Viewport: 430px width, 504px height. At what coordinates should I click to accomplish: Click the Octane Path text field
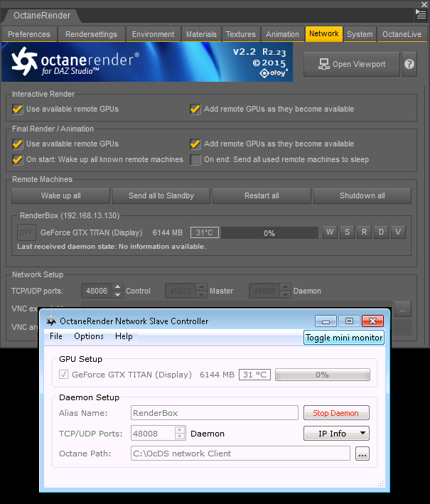[x=240, y=454]
